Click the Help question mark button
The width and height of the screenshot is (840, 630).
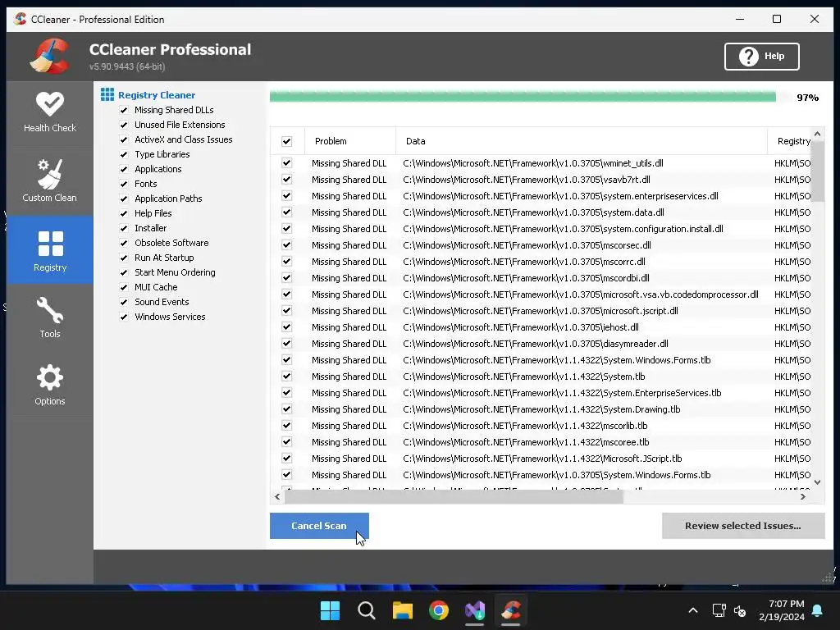tap(761, 57)
